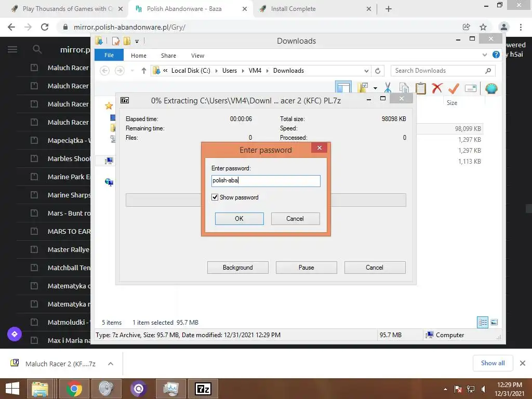Bookmark this page with star icon
The width and height of the screenshot is (532, 399).
pyautogui.click(x=483, y=27)
